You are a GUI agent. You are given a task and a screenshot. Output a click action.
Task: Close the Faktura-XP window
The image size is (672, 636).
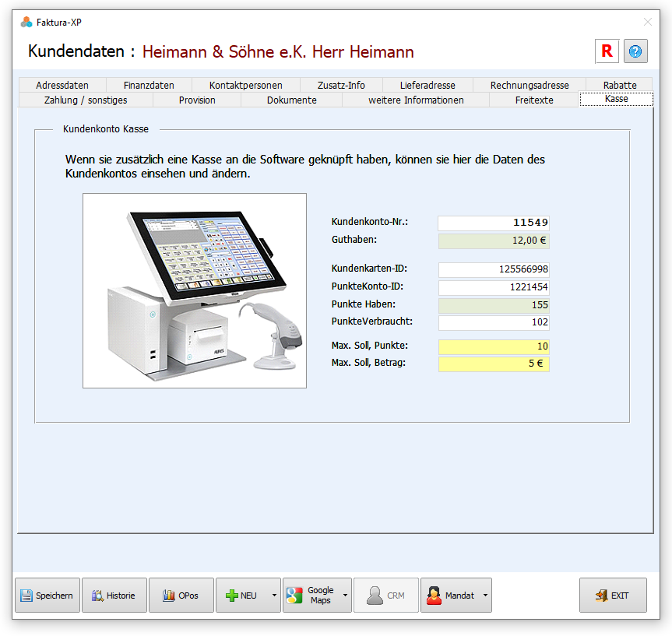tap(648, 22)
